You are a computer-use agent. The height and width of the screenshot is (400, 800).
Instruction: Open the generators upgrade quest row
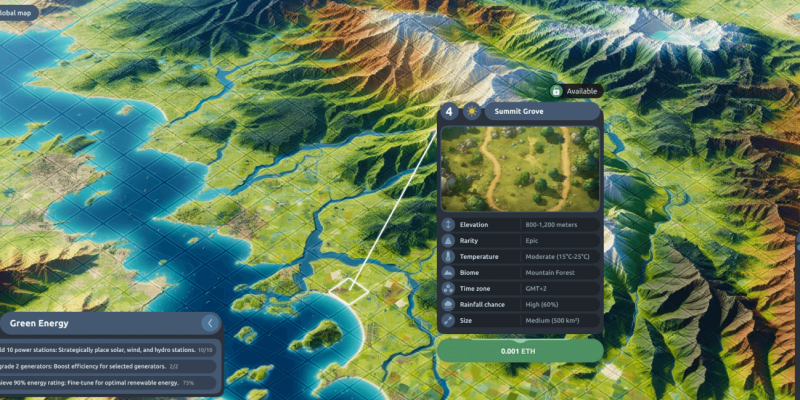[108, 366]
